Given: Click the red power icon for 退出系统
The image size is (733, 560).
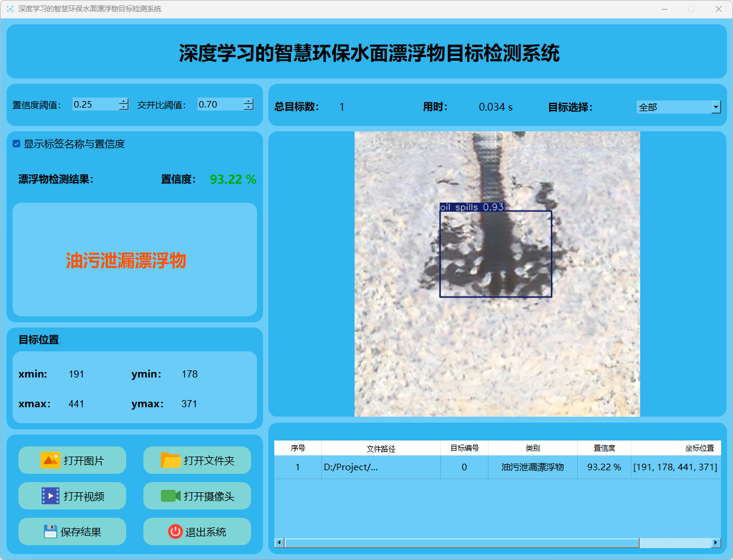Looking at the screenshot, I should click(x=175, y=531).
